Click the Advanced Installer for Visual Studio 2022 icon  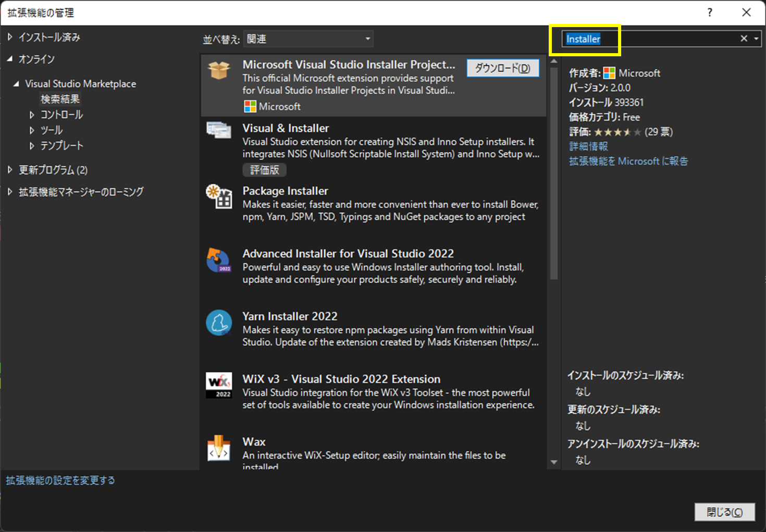(x=219, y=260)
